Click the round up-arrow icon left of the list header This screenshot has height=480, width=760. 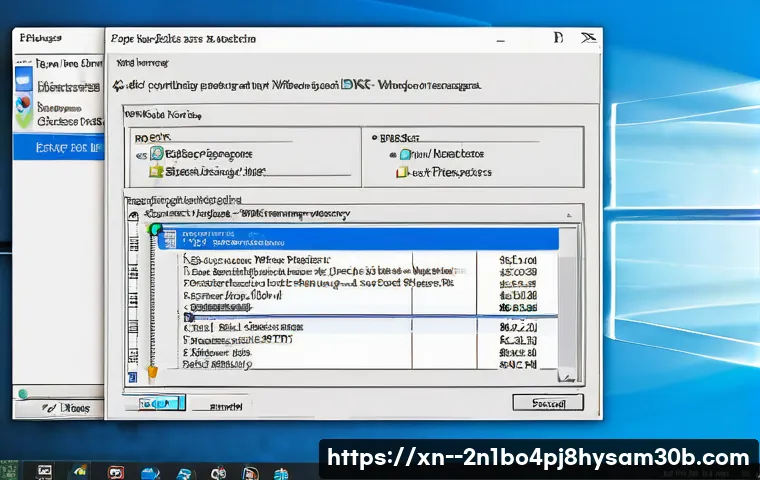coord(133,216)
